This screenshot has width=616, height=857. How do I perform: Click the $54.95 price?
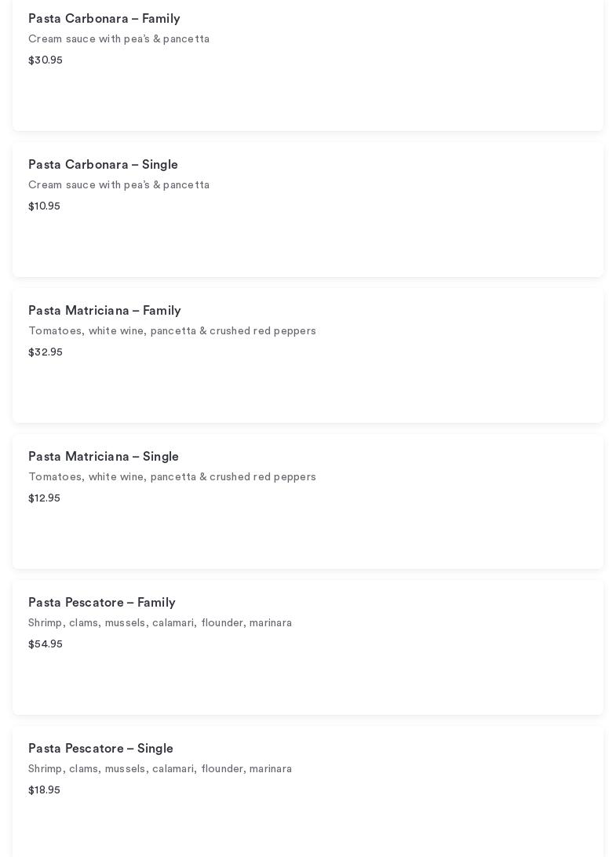pyautogui.click(x=46, y=644)
